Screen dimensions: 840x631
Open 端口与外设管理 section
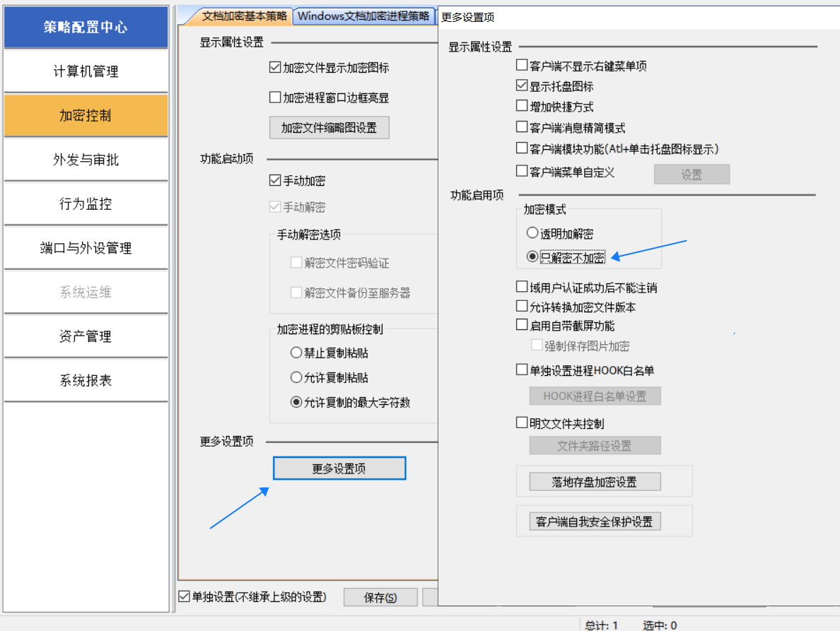pos(86,248)
